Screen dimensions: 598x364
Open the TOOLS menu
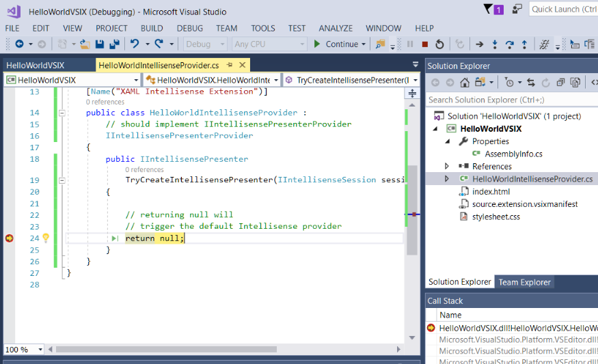pyautogui.click(x=262, y=28)
